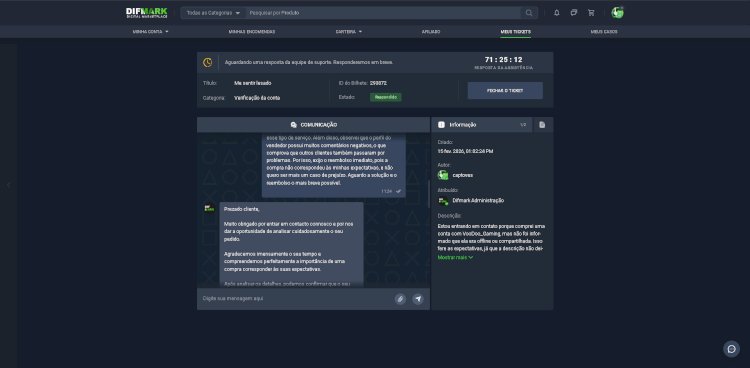Open notifications bell
750x368 pixels.
point(557,13)
